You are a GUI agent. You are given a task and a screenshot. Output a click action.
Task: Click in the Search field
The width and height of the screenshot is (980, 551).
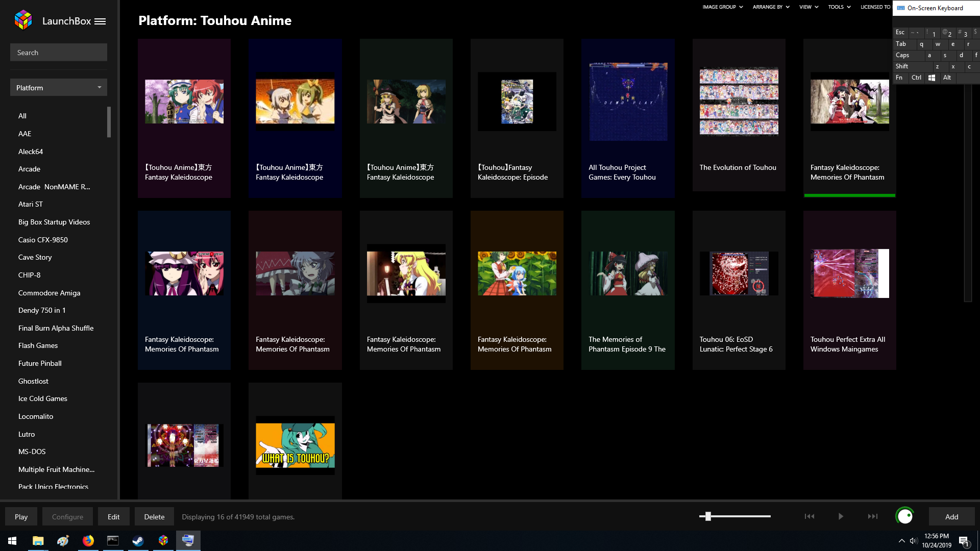(59, 53)
